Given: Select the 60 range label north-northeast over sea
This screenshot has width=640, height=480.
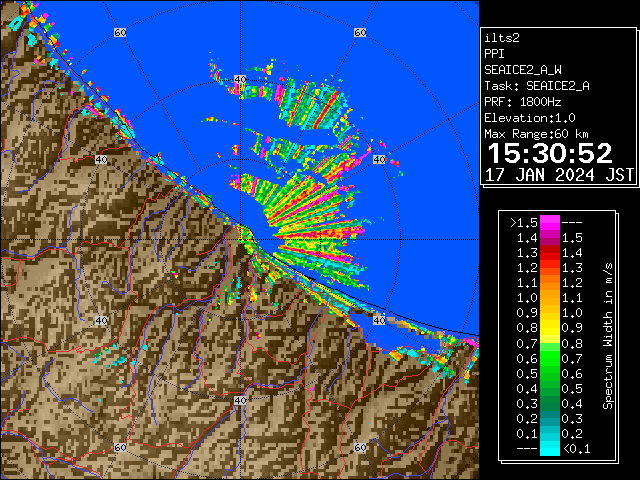Looking at the screenshot, I should coord(360,32).
